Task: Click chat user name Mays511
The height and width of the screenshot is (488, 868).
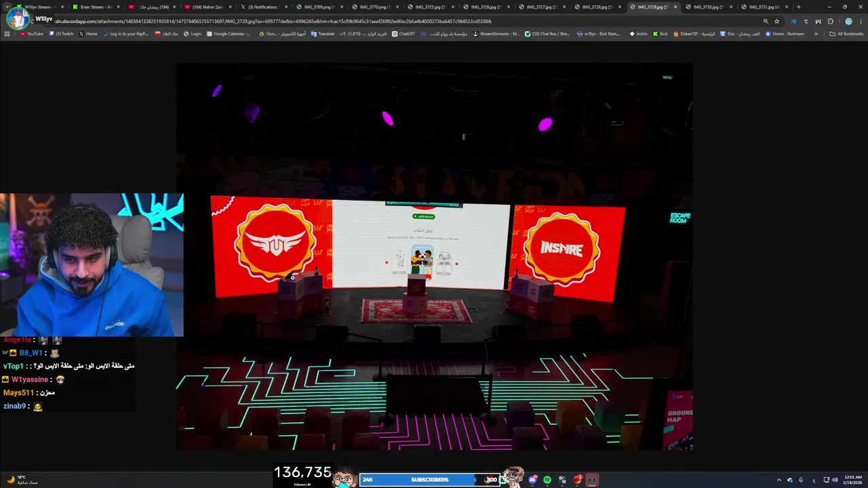Action: [x=18, y=393]
